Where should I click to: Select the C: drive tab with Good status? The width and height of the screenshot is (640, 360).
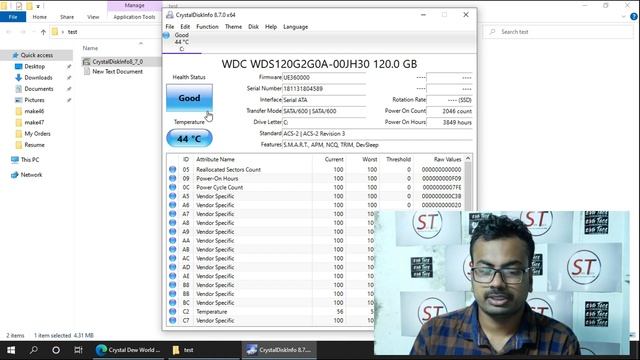pos(181,42)
